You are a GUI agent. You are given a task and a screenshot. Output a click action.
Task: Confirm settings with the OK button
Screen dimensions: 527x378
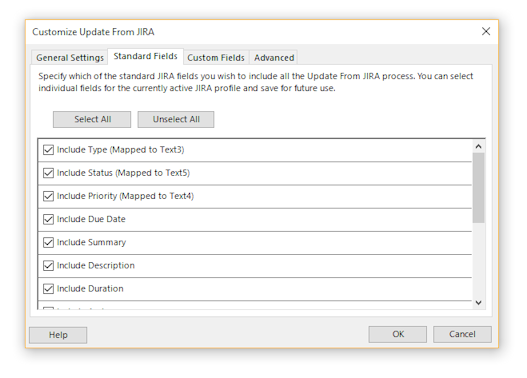[x=398, y=334]
